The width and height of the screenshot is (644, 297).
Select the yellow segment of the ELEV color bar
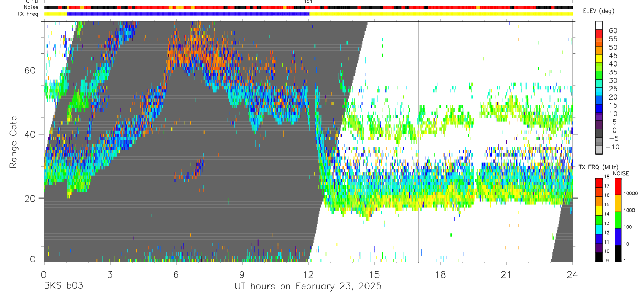pos(599,59)
